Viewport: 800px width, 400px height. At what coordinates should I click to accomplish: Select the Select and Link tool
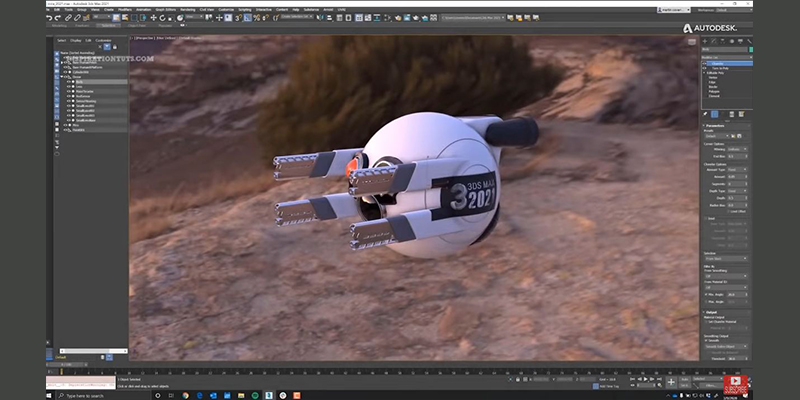pos(68,18)
